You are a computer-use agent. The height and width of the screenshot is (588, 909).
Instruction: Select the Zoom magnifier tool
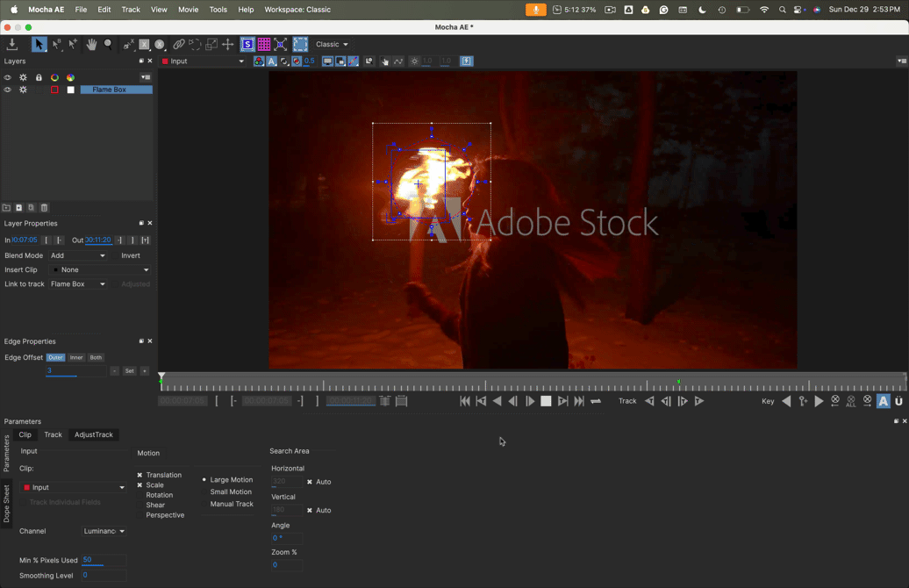pos(108,44)
